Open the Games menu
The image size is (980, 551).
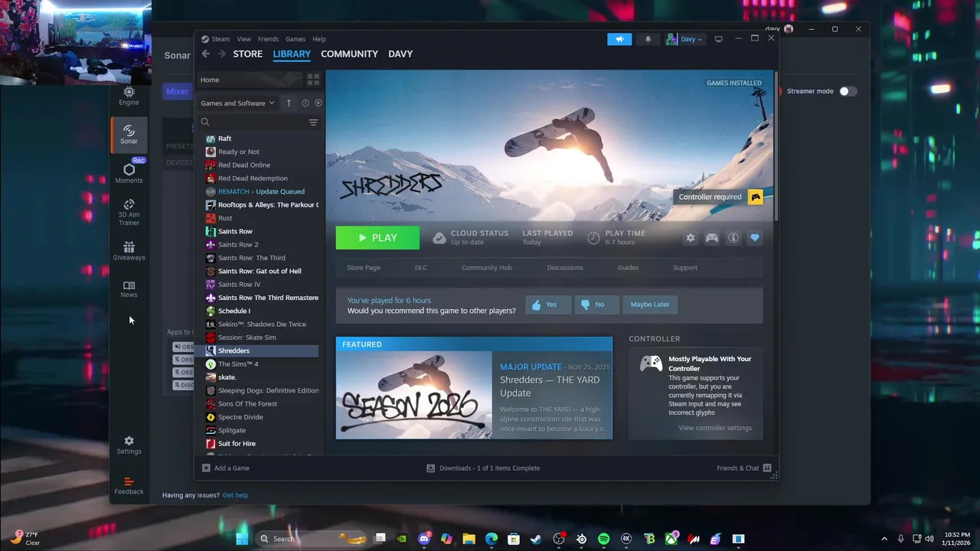296,39
